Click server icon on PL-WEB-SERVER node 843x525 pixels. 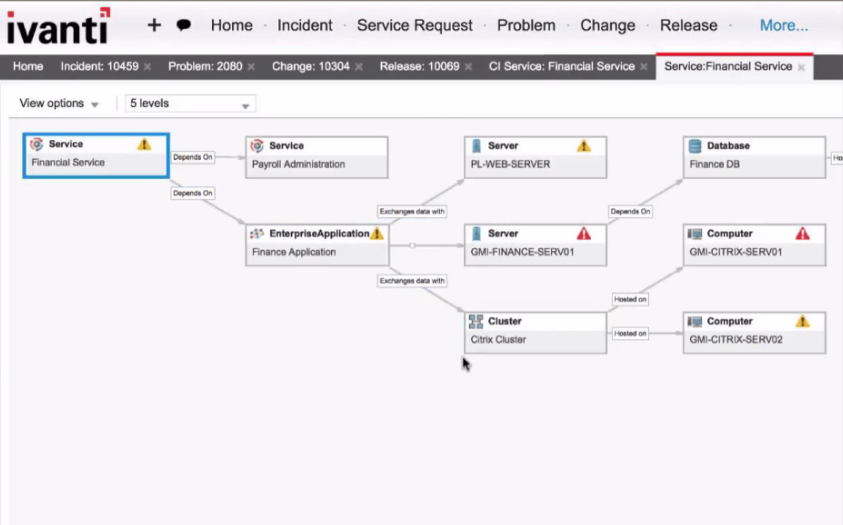click(x=477, y=146)
